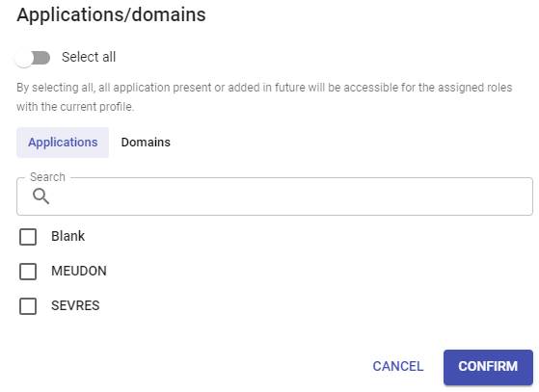Click the Search floating field label
The width and height of the screenshot is (539, 392).
click(47, 177)
